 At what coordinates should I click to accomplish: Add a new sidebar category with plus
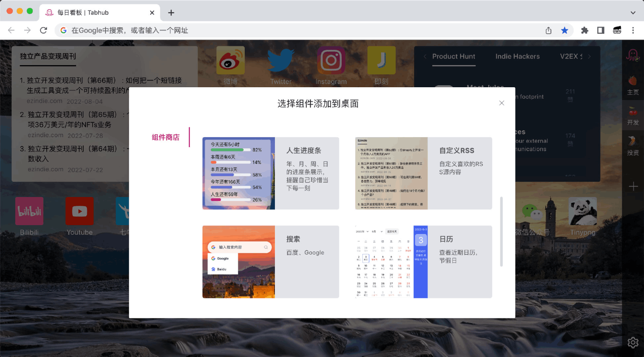click(633, 187)
